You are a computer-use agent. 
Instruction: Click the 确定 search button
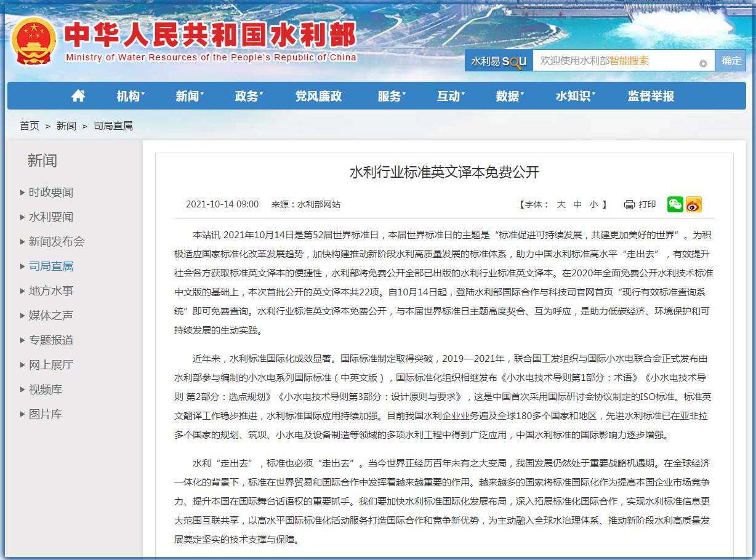(x=731, y=60)
